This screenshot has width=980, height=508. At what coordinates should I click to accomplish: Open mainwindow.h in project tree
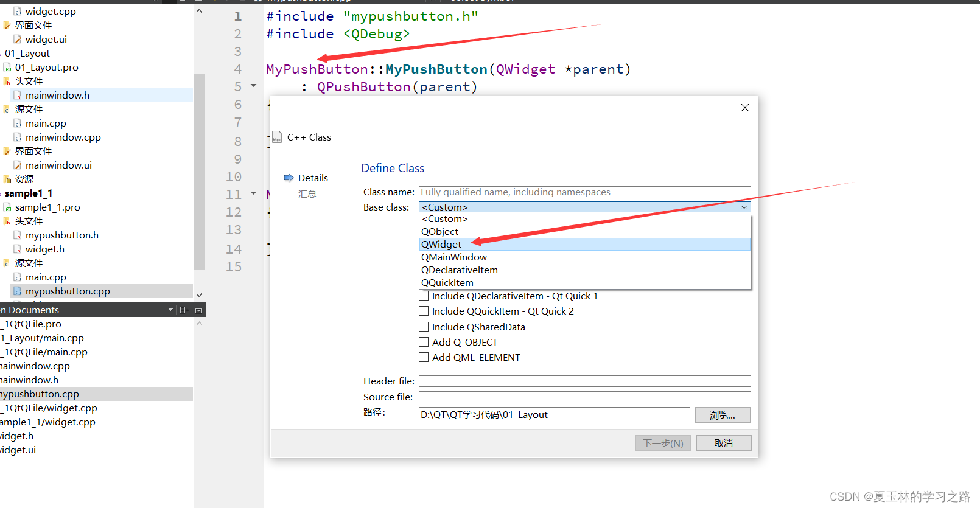57,96
